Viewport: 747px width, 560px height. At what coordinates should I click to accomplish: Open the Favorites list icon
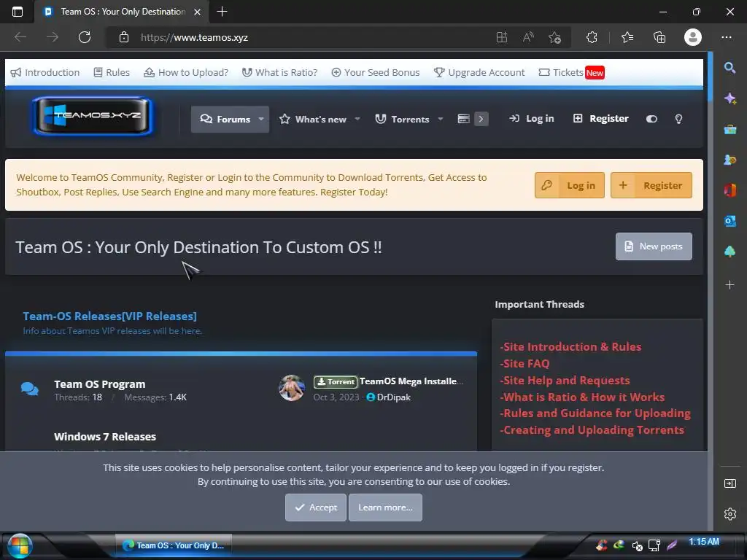pos(627,37)
